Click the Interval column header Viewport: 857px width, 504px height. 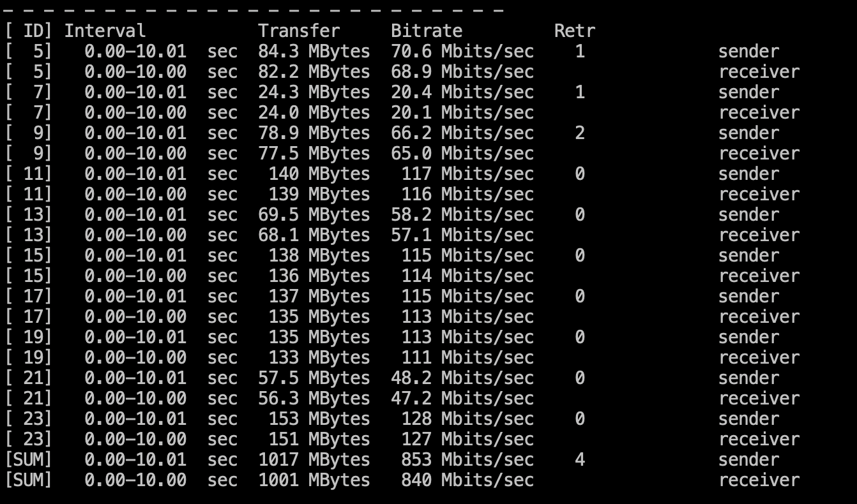coord(105,31)
